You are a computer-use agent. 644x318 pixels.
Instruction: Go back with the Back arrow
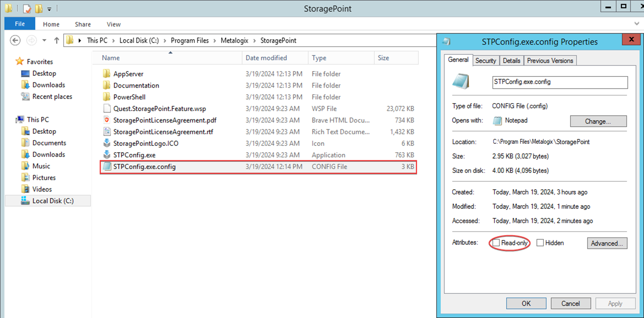point(15,40)
